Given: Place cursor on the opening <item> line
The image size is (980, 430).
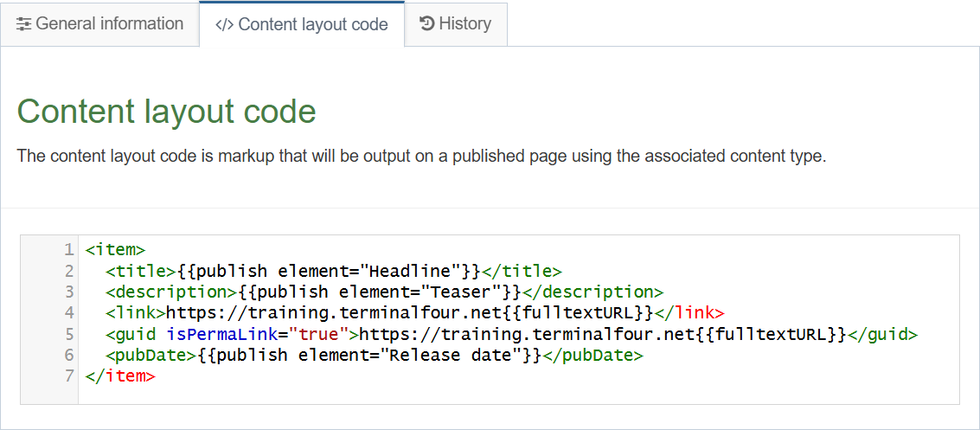Looking at the screenshot, I should click(115, 250).
